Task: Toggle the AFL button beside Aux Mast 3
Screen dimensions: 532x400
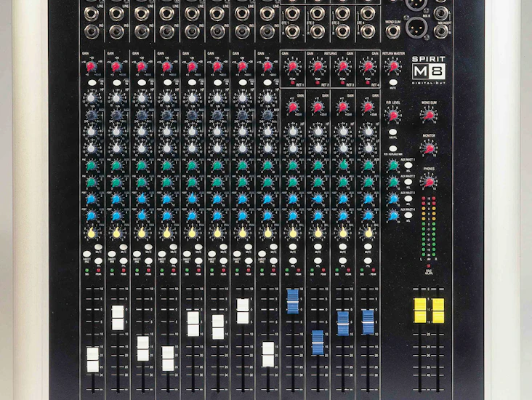Action: [408, 199]
